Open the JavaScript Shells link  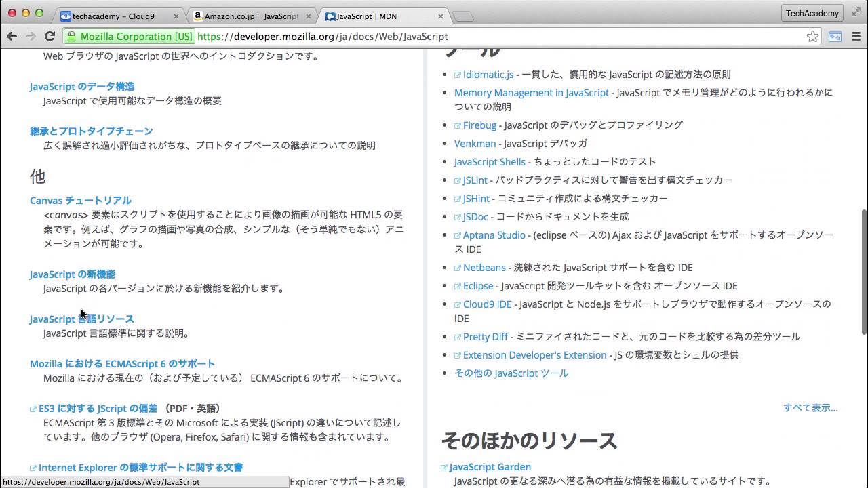point(490,161)
